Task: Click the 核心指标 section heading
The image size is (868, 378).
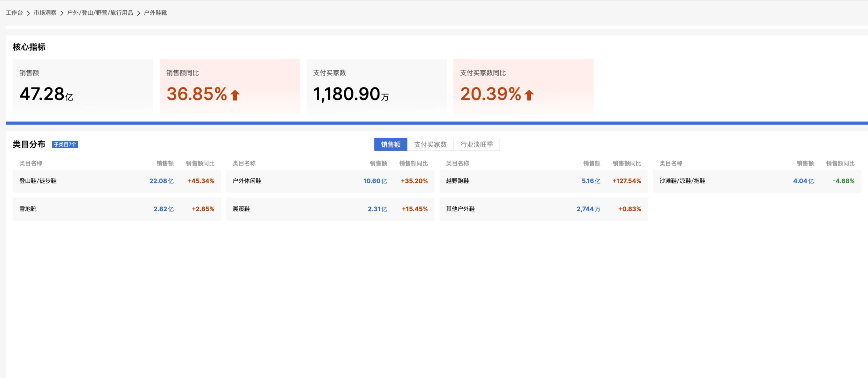Action: (29, 47)
